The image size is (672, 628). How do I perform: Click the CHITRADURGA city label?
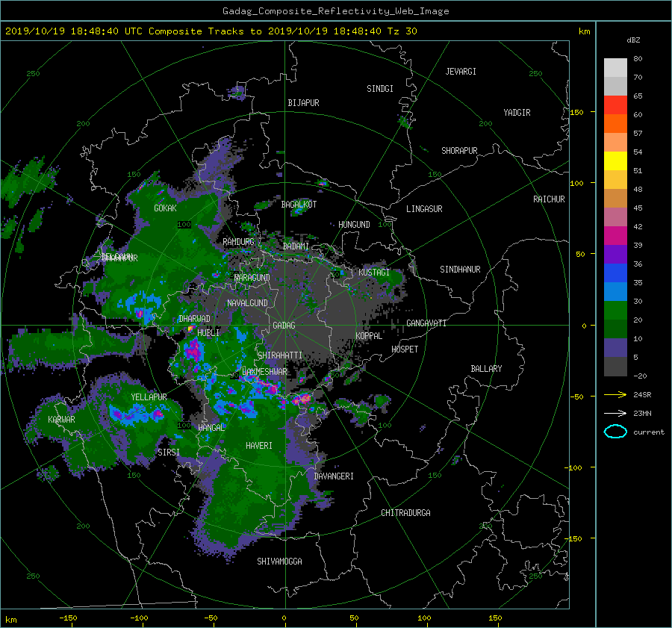point(405,513)
